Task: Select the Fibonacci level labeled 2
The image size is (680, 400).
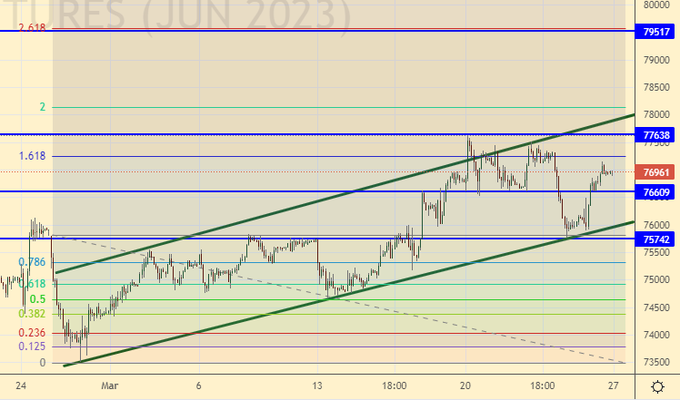Action: pos(42,107)
